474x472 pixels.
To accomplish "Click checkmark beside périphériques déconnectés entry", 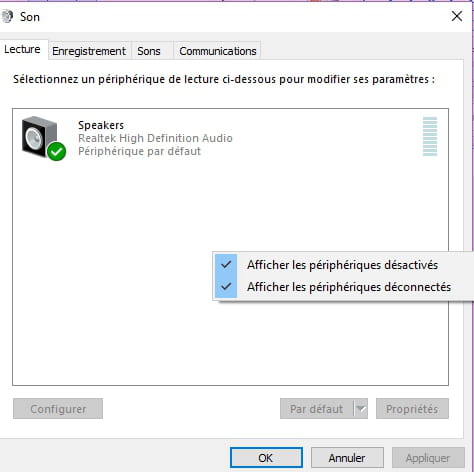I will click(226, 287).
